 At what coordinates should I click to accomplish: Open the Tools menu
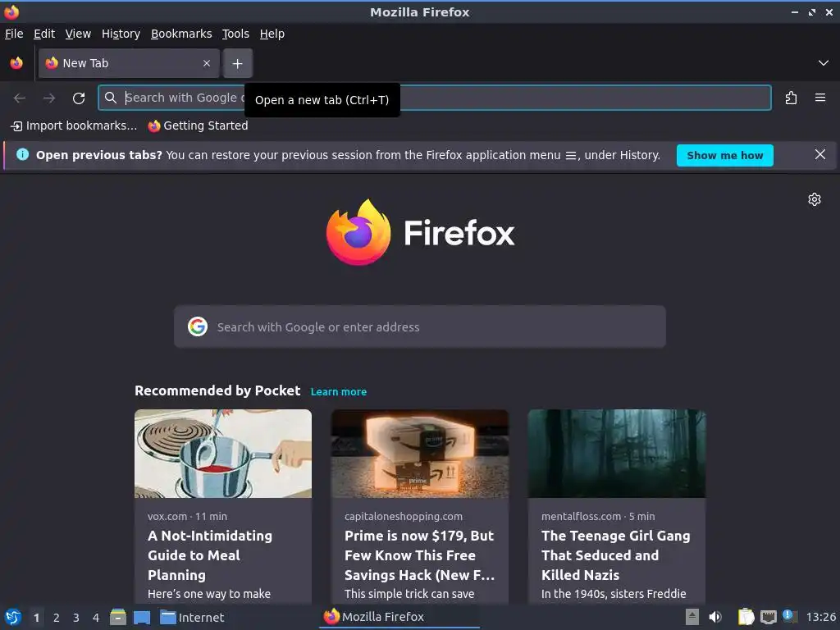pos(235,34)
